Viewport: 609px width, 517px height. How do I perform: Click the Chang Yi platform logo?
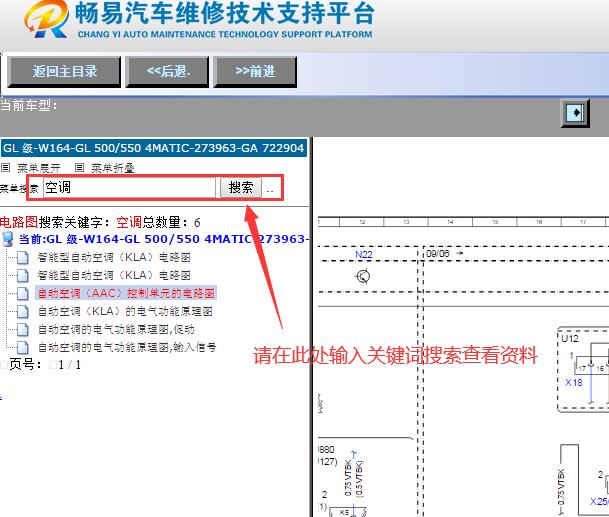pyautogui.click(x=47, y=19)
